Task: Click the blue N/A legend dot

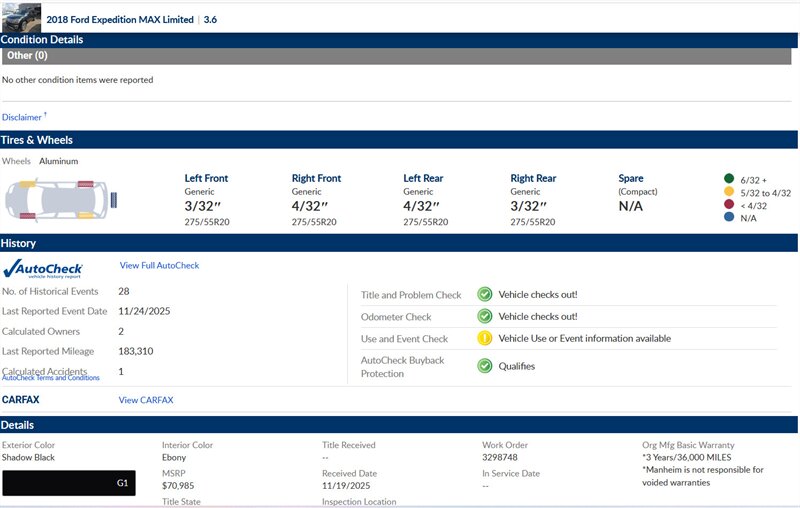Action: click(729, 218)
